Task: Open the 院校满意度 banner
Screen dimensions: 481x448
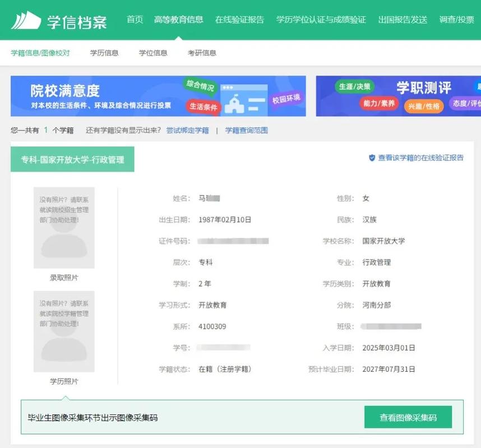Action: click(x=158, y=96)
